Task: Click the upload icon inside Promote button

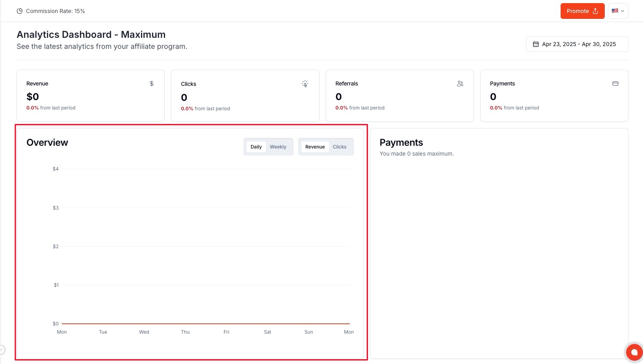Action: click(x=595, y=11)
